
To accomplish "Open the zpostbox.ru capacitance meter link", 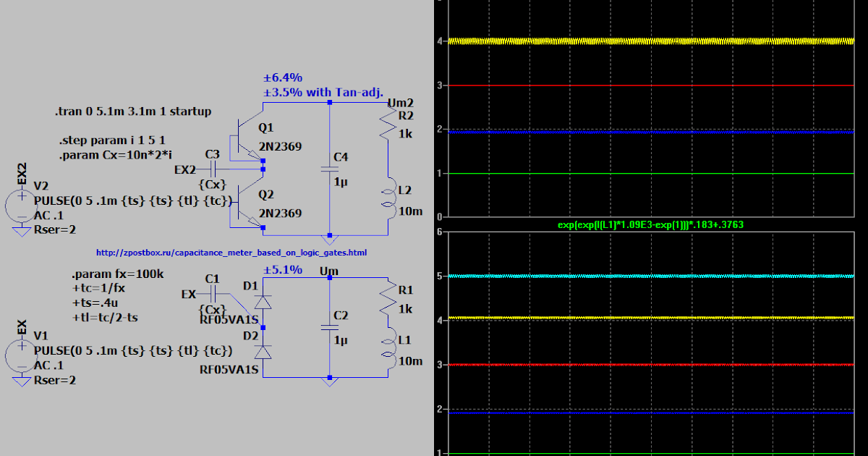I will coord(230,252).
